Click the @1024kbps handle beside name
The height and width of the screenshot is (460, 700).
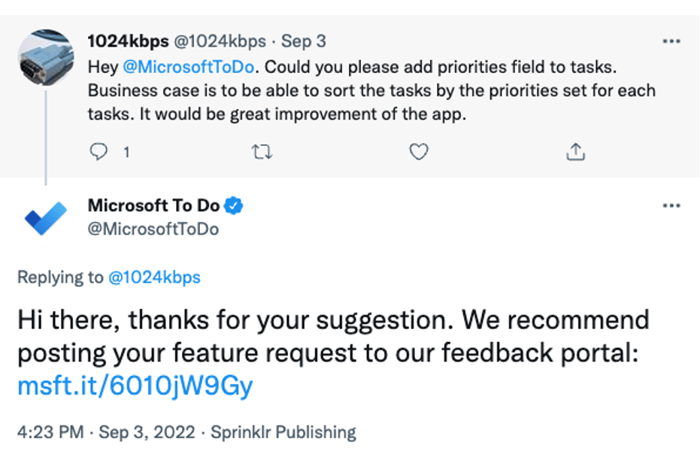click(220, 41)
